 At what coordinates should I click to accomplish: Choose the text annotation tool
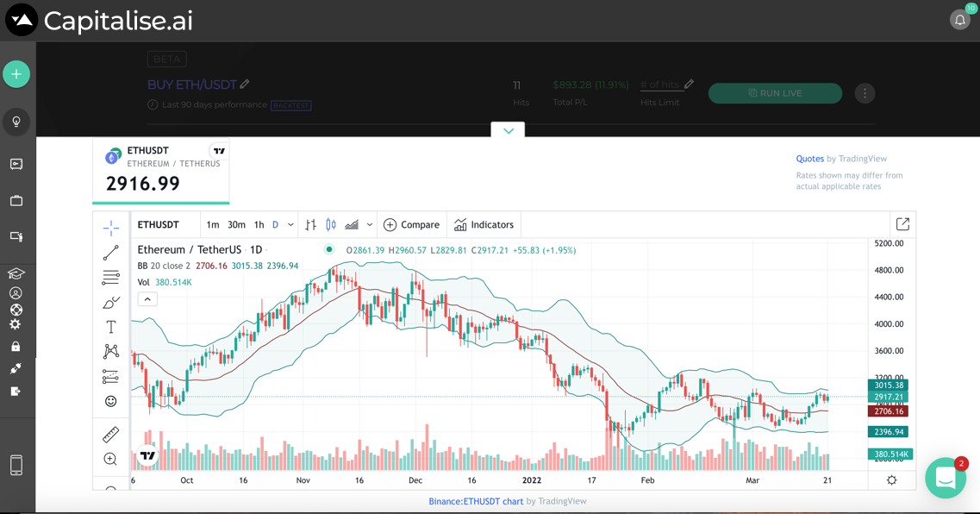click(111, 327)
